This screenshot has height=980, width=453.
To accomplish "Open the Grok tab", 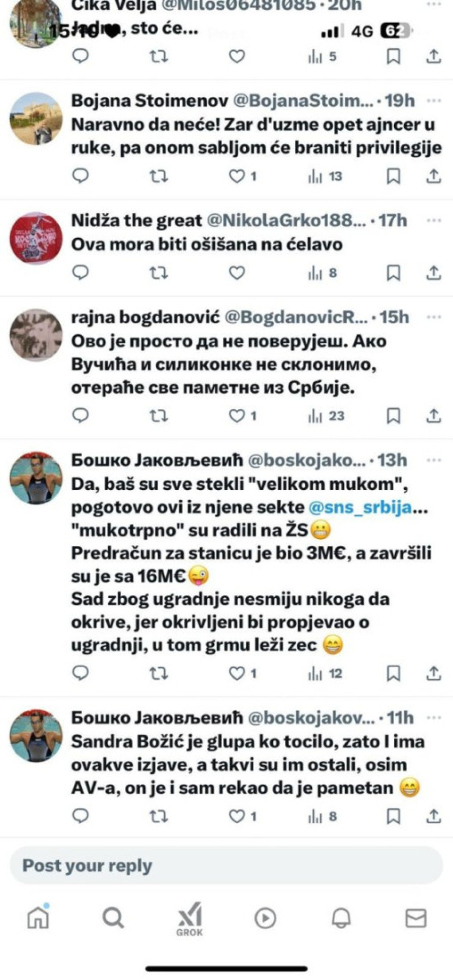I will pyautogui.click(x=190, y=919).
